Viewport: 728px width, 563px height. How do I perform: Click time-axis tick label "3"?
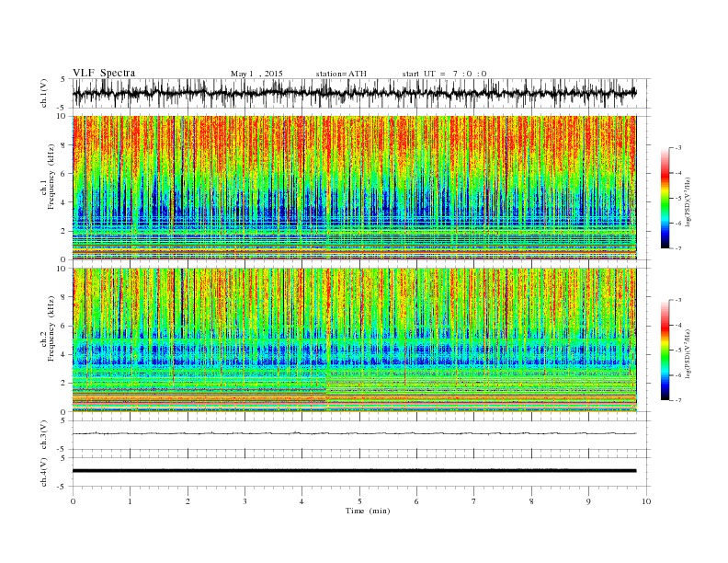[245, 501]
